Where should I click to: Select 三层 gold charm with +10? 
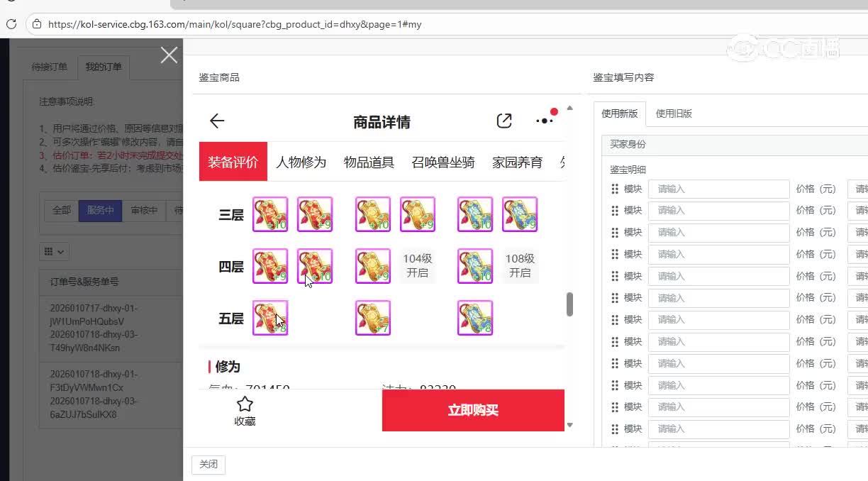(x=373, y=214)
